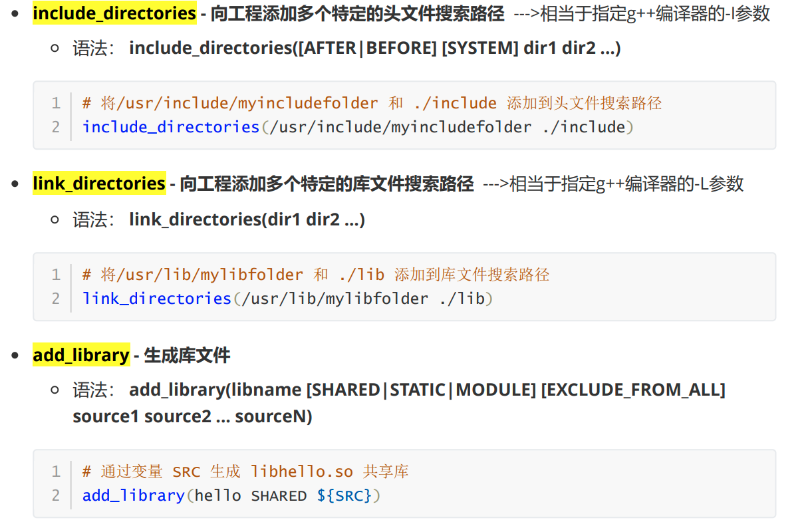Click the link_directories(dir1 dir2 ...) syntax text
The image size is (812, 530).
click(247, 219)
